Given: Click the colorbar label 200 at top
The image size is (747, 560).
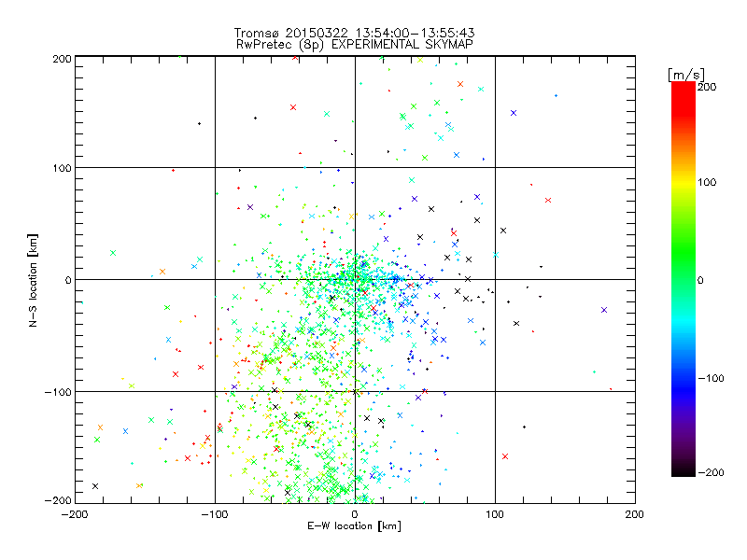Looking at the screenshot, I should (707, 87).
